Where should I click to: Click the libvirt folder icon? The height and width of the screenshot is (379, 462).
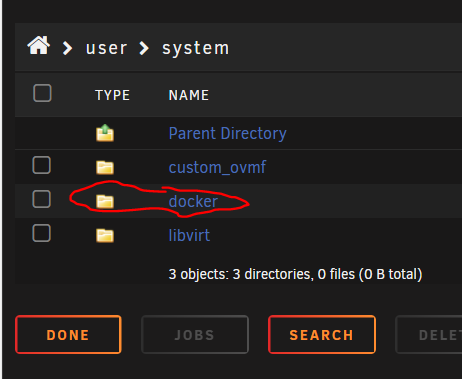105,235
